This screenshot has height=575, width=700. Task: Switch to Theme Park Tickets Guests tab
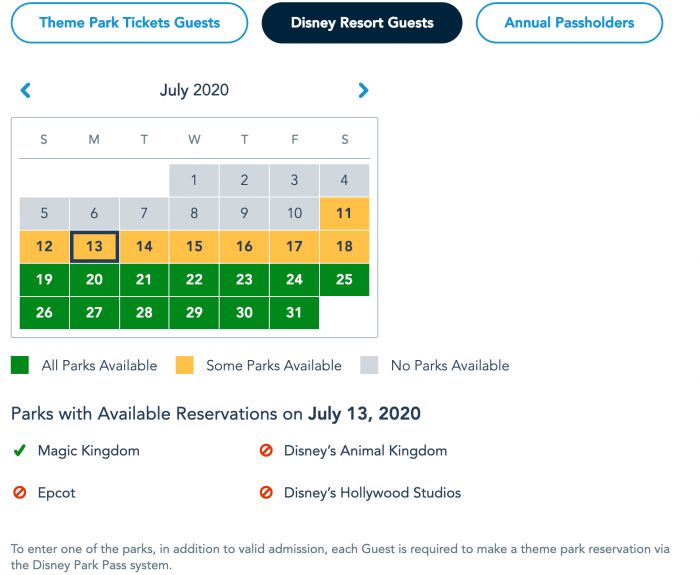(130, 22)
